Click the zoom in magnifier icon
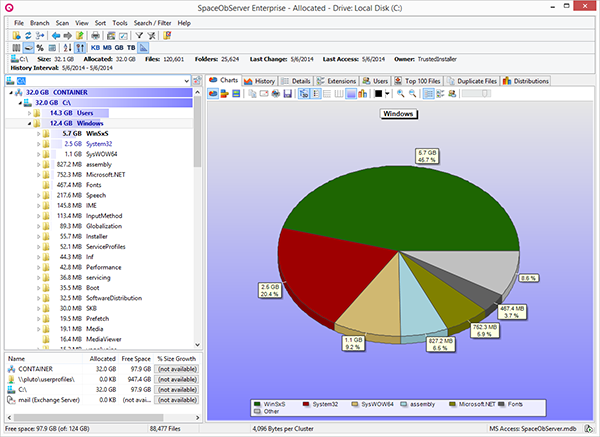Image resolution: width=600 pixels, height=437 pixels. pos(401,93)
